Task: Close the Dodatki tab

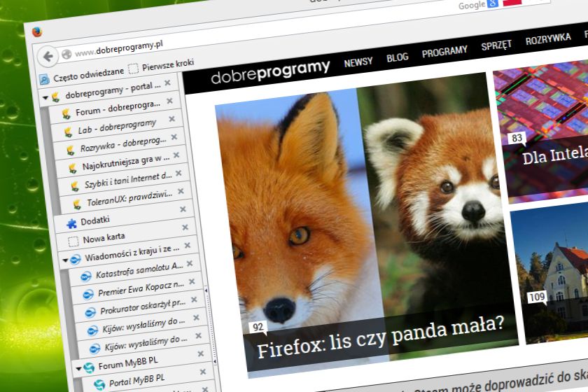Action: click(x=183, y=209)
